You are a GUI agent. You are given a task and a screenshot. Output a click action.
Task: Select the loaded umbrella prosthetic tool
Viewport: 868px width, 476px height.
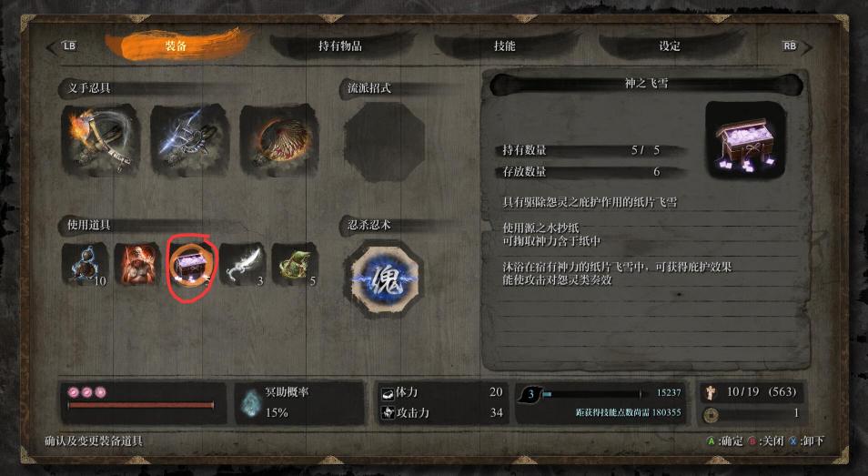tap(278, 140)
